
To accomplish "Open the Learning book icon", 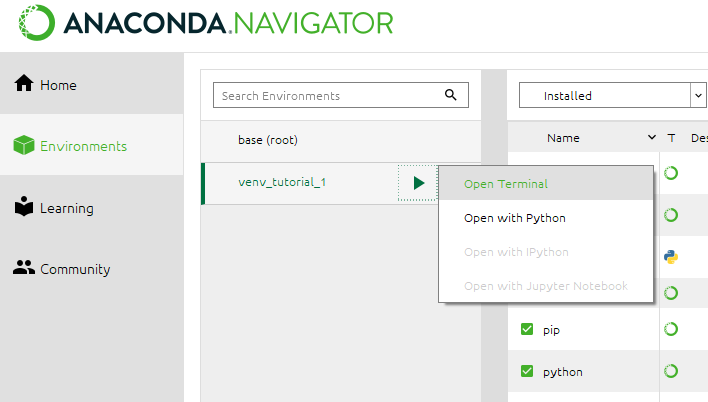I will click(24, 206).
